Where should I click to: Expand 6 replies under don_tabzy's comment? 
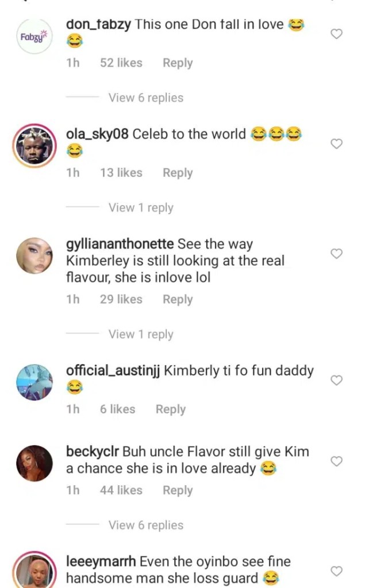(x=146, y=98)
